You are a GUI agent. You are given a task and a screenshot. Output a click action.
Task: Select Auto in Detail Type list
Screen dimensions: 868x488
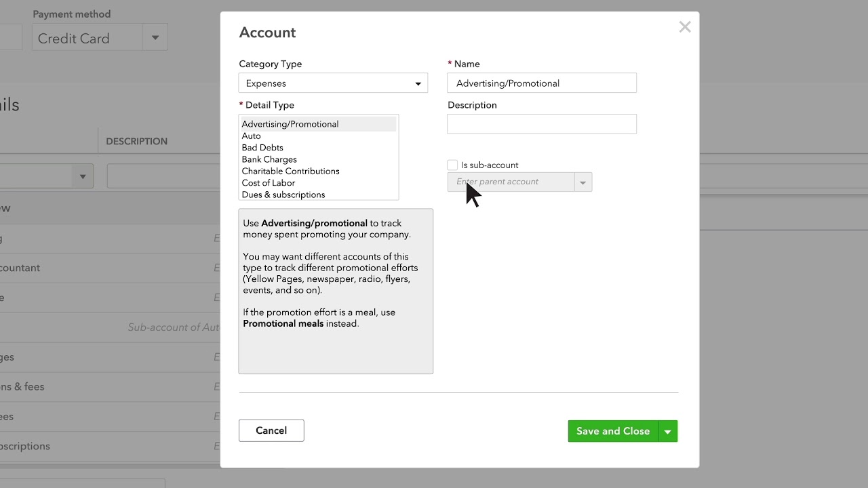click(252, 136)
